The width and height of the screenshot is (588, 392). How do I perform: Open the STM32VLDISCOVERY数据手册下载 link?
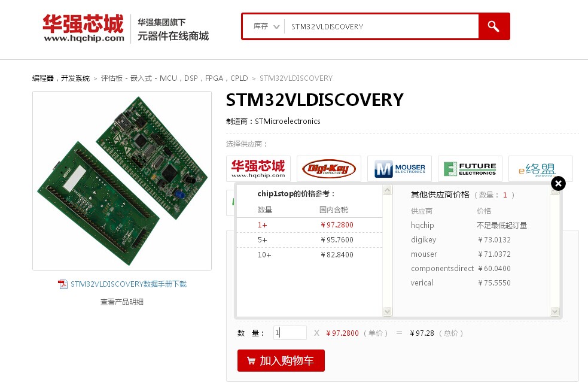pyautogui.click(x=129, y=284)
